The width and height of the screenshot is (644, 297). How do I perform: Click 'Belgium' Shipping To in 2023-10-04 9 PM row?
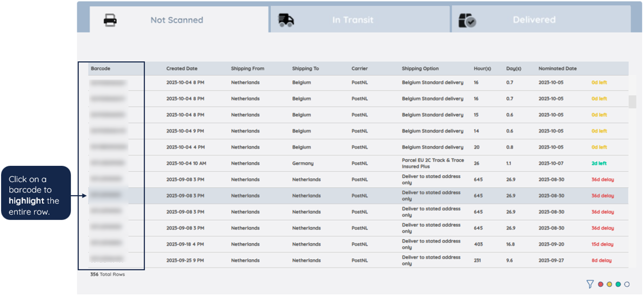coord(302,131)
